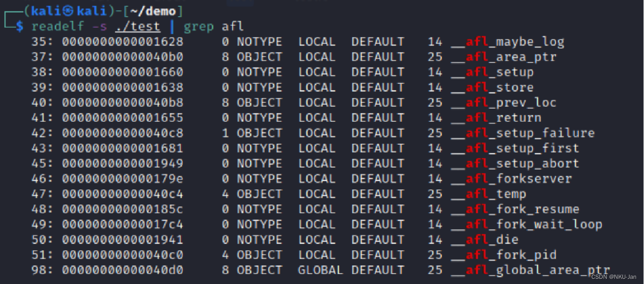Click NOTYPE type in the __afl_die row
This screenshot has width=644, height=284.
(x=260, y=239)
